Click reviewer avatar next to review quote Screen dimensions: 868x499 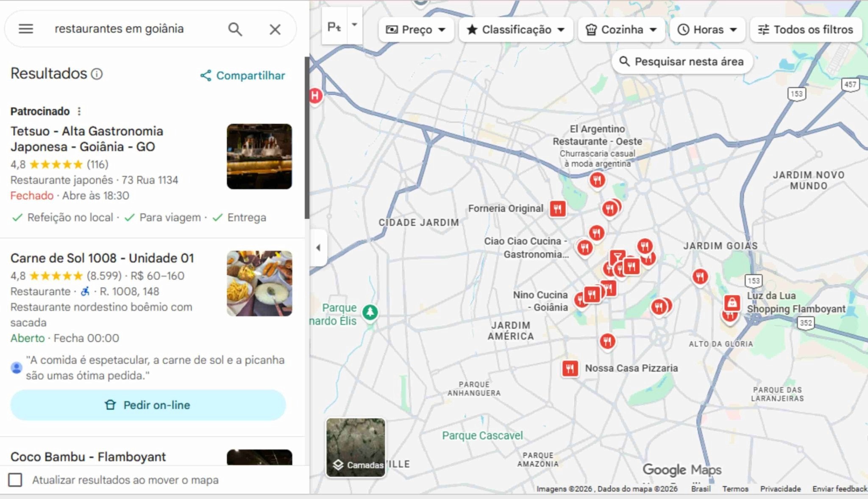pos(17,368)
